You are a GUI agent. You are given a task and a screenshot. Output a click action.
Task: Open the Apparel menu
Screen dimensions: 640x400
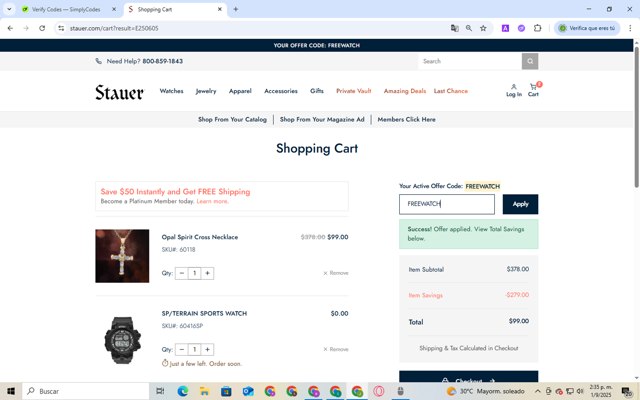(240, 91)
